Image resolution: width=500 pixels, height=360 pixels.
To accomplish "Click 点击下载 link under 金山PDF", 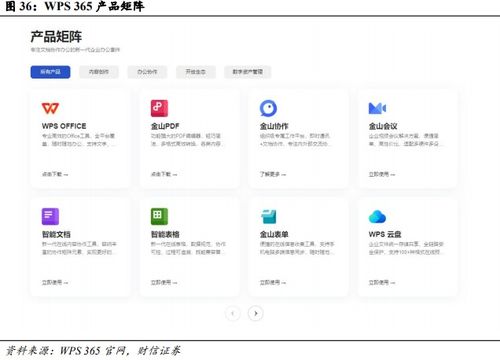I will click(x=164, y=174).
